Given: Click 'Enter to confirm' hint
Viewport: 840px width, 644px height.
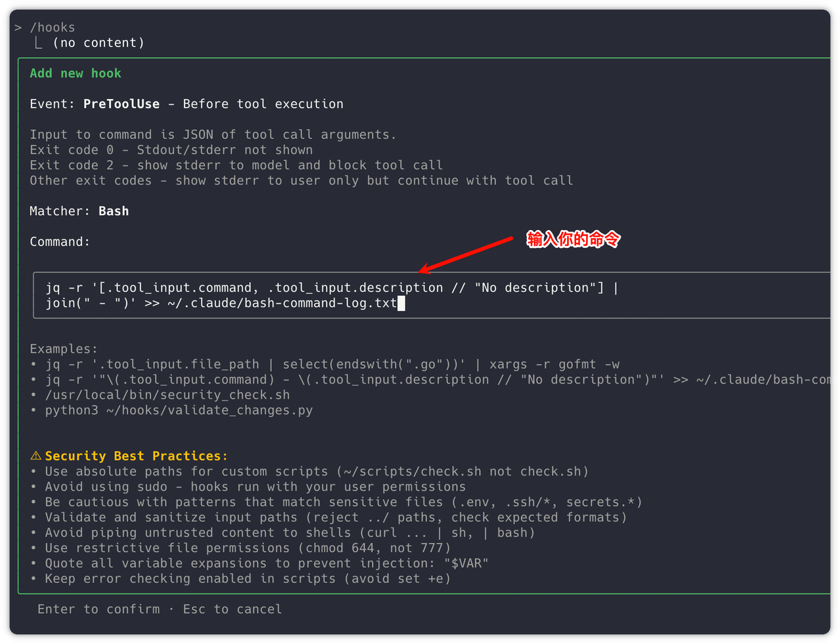Looking at the screenshot, I should [98, 609].
